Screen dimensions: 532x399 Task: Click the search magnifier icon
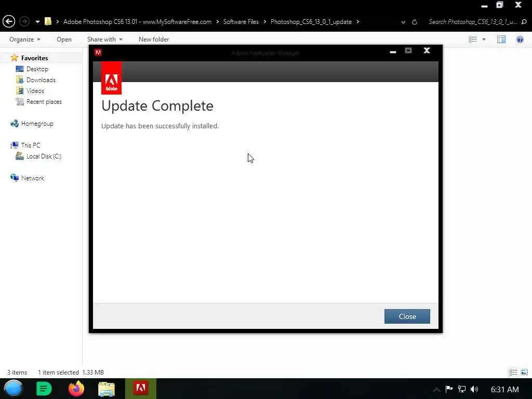coord(524,22)
